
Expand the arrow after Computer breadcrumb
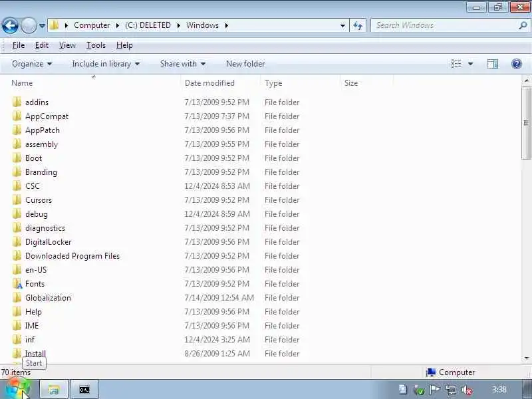tap(118, 25)
